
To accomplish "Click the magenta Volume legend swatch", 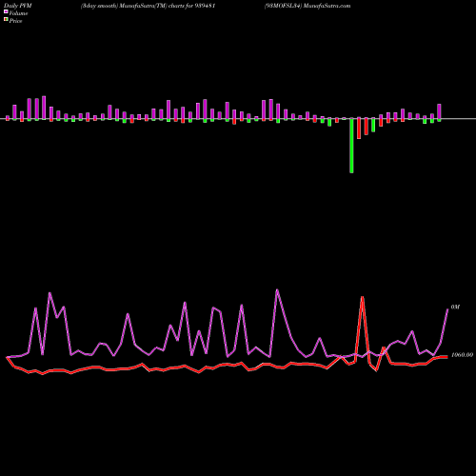I will coord(6,11).
